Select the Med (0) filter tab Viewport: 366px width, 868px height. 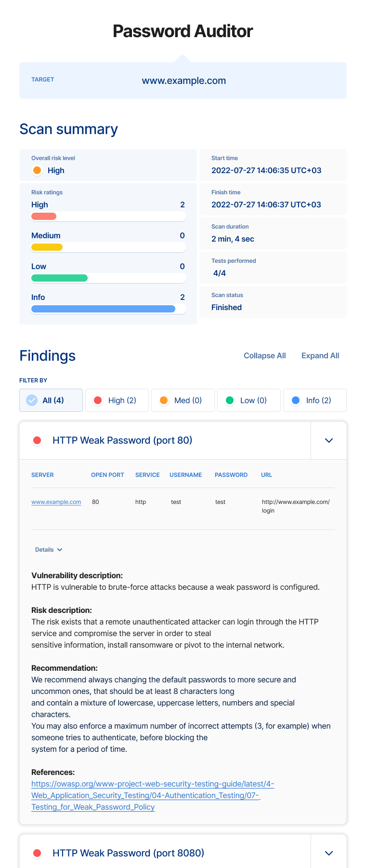[x=183, y=400]
